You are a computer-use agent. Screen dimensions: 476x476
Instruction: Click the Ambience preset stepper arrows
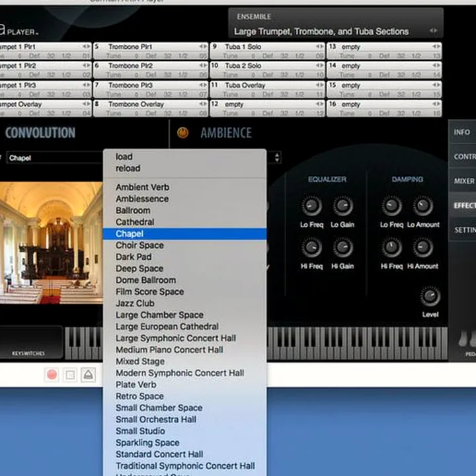click(x=277, y=157)
